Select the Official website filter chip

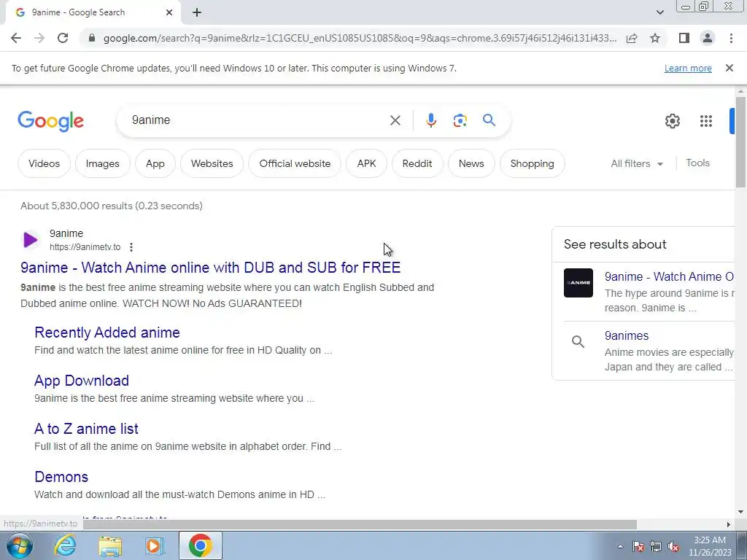point(295,163)
